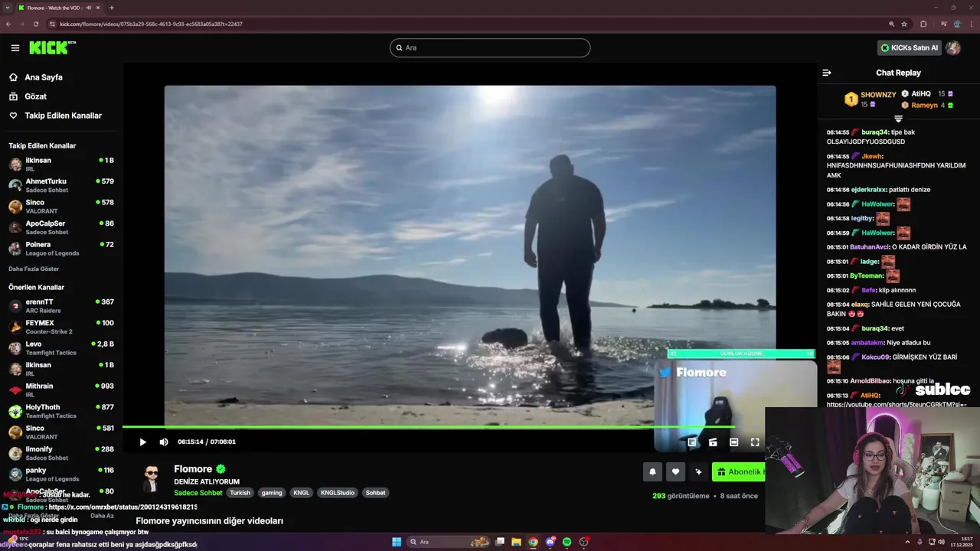Click ejderkralxx username in chat
This screenshot has height=551, width=980.
point(869,190)
